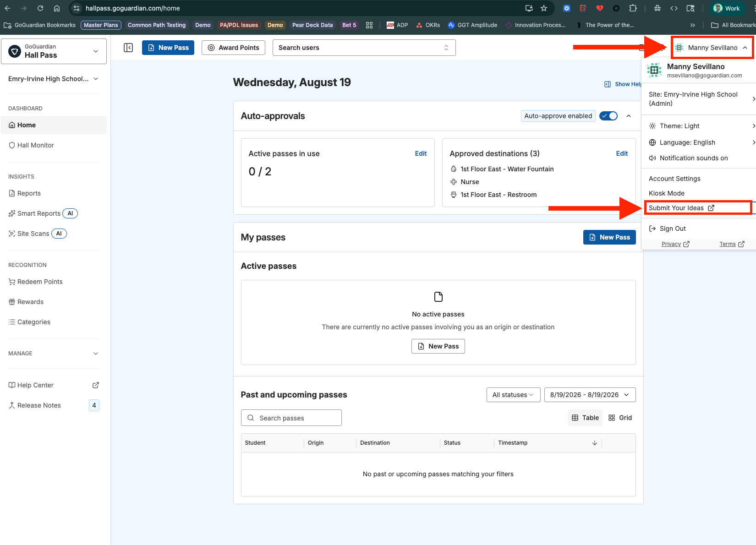Open Redeem Points page

pyautogui.click(x=54, y=282)
